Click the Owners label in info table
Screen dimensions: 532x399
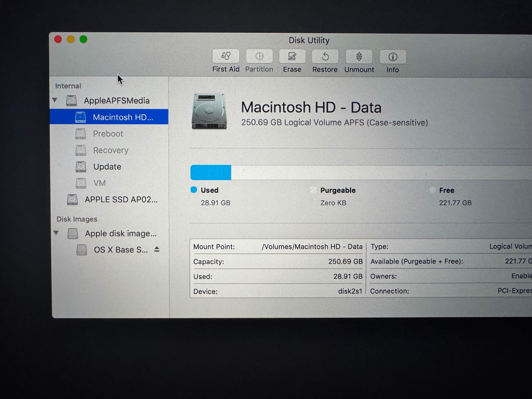tap(383, 276)
